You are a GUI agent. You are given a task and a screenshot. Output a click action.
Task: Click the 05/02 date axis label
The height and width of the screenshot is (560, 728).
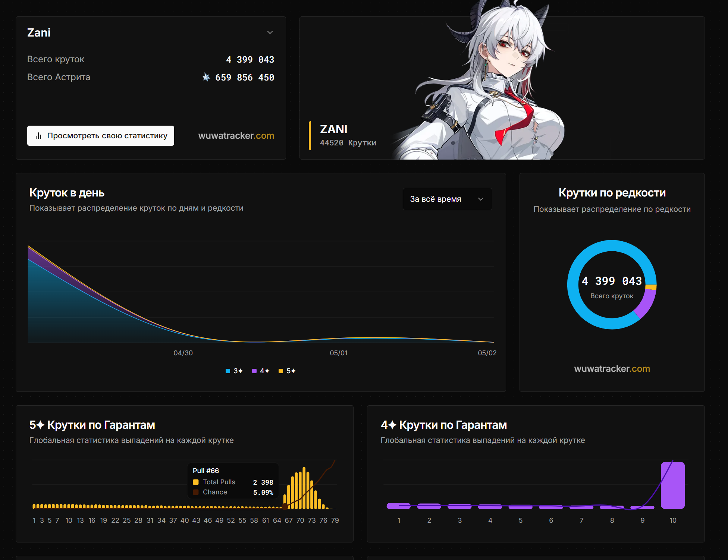(x=487, y=353)
